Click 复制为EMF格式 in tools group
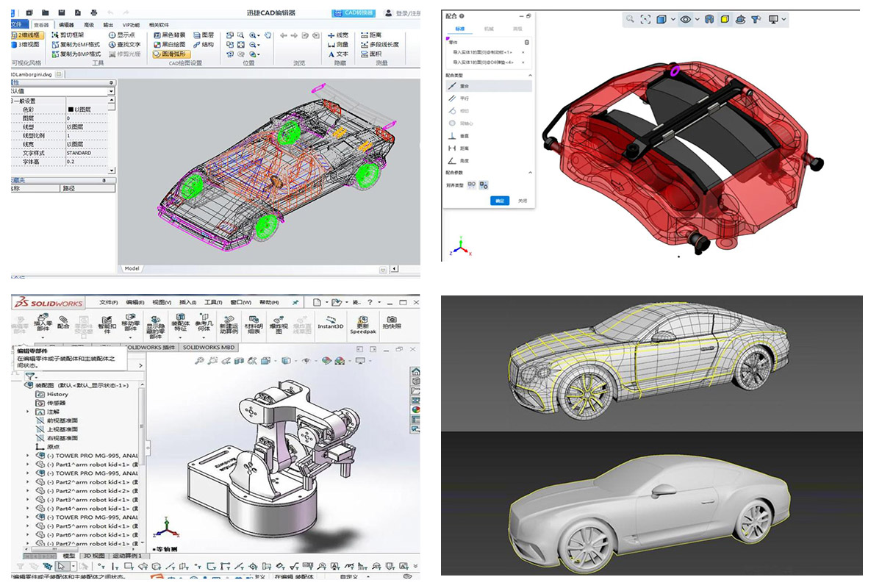The image size is (882, 588). [x=76, y=45]
